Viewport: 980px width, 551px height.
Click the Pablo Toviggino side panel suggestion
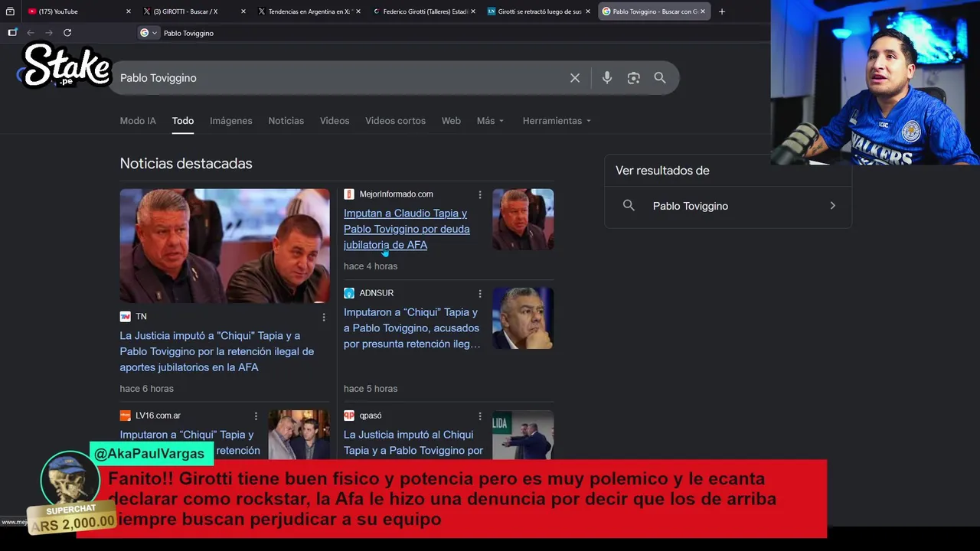click(728, 206)
